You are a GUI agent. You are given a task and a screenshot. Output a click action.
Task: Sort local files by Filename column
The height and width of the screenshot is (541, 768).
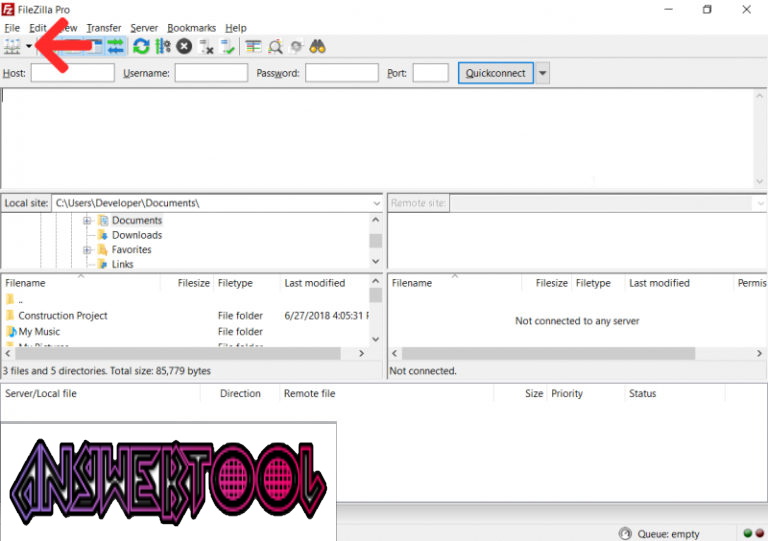pos(25,283)
